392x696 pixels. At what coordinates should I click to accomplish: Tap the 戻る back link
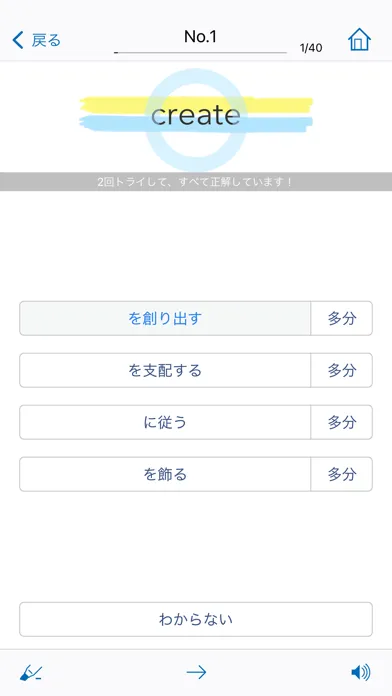point(46,40)
